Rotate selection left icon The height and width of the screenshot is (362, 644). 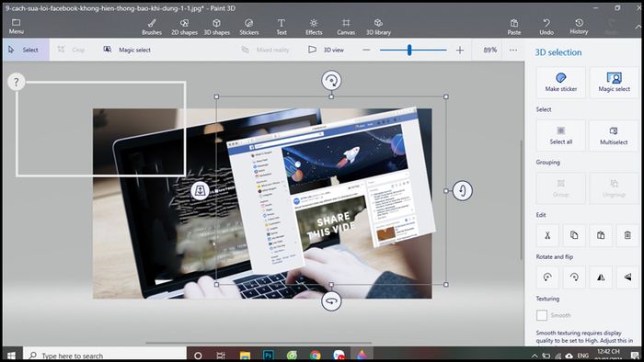coord(547,277)
